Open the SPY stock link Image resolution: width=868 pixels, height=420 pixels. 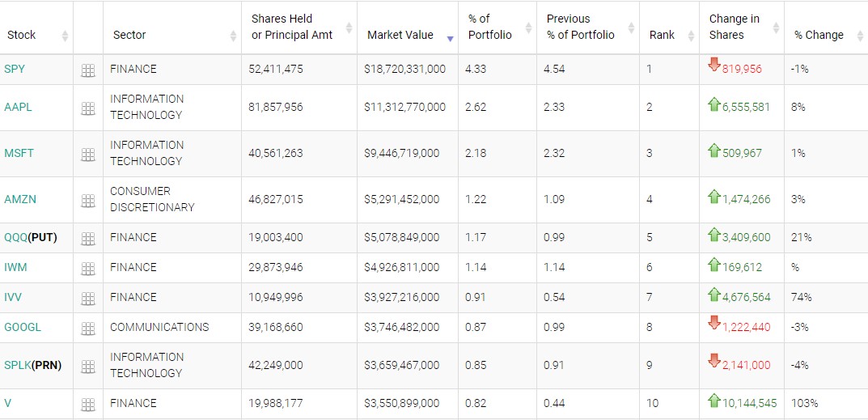click(x=15, y=69)
